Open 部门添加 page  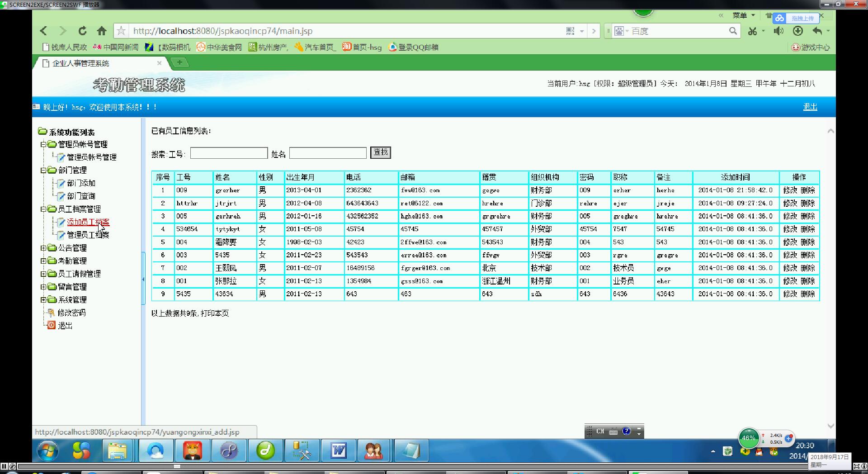click(x=81, y=183)
